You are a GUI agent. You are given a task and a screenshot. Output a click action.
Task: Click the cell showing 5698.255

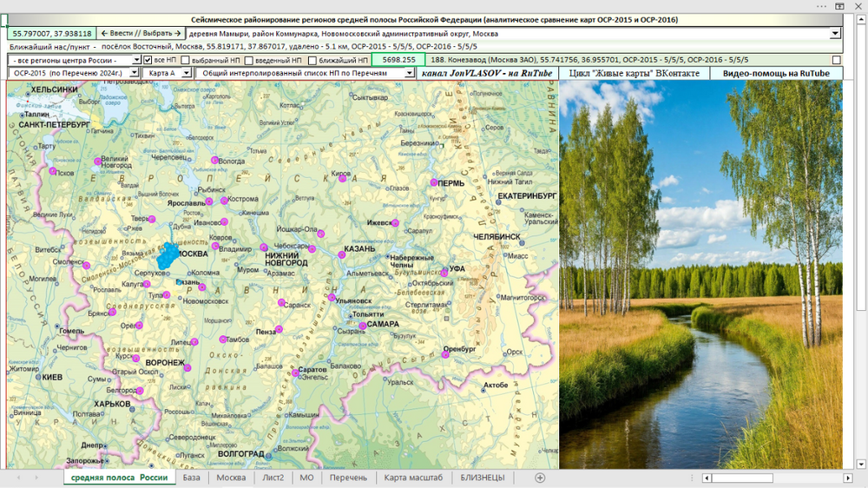(x=398, y=60)
